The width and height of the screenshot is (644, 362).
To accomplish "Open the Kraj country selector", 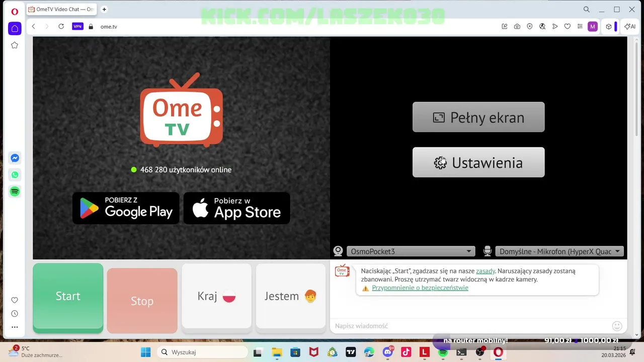I will point(216,297).
